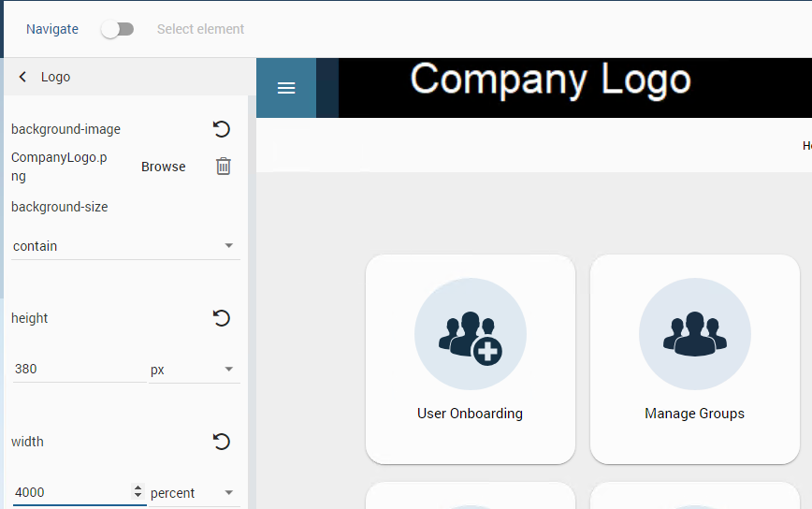Click the Company Logo banner image

550,80
